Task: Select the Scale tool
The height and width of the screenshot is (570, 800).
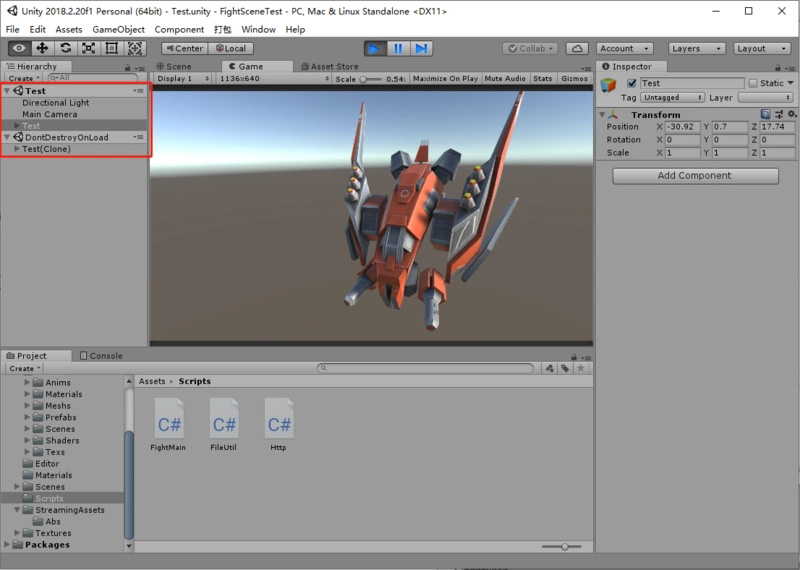Action: tap(88, 48)
